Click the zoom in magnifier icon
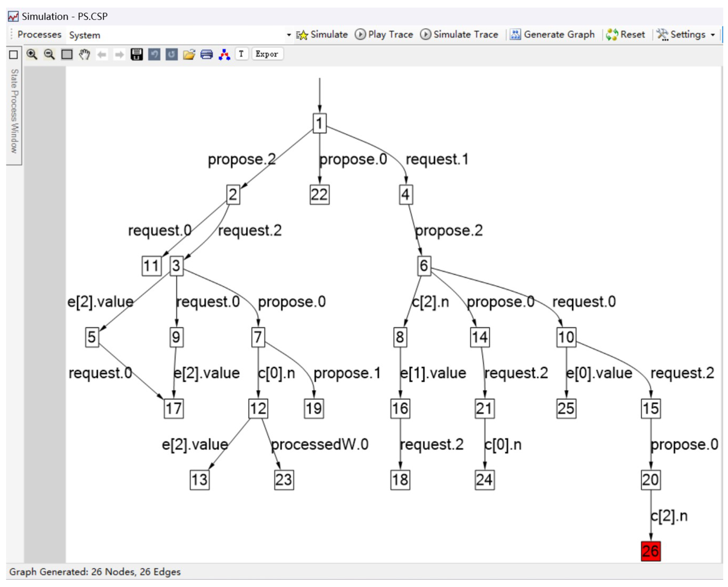 tap(32, 54)
